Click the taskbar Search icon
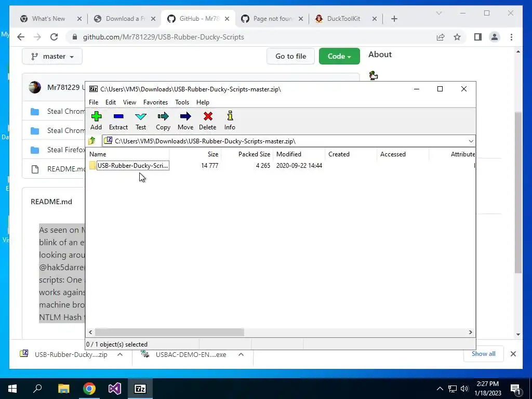 point(37,389)
